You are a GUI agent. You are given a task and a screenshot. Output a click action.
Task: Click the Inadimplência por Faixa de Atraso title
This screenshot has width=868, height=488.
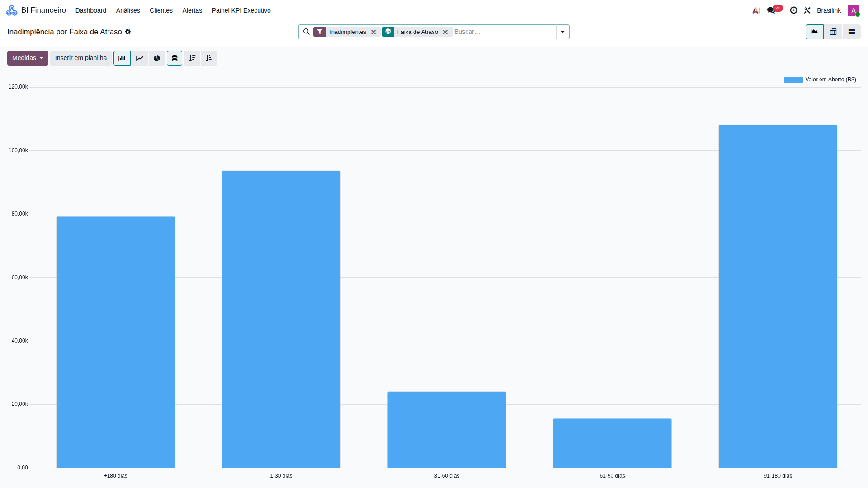coord(65,32)
